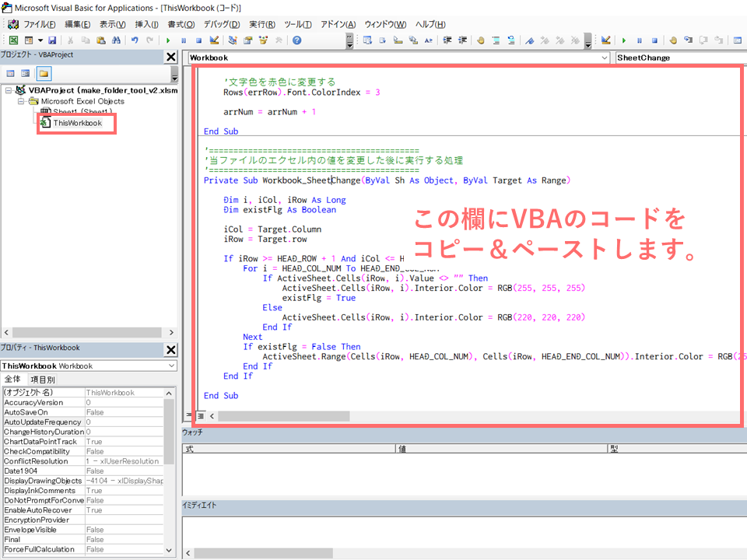This screenshot has height=560, width=747.
Task: Click the 式 column header in ウォッチ
Action: (x=289, y=449)
